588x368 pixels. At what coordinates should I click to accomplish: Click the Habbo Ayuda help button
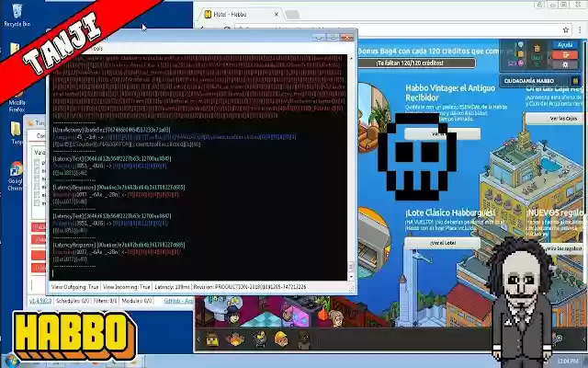pos(565,45)
